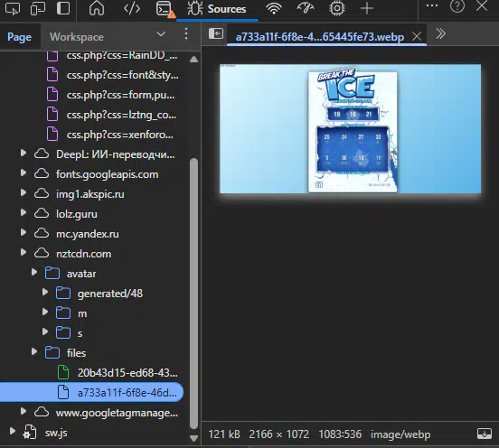The image size is (499, 448).
Task: Expand lolz.guru domain node
Action: (x=24, y=213)
